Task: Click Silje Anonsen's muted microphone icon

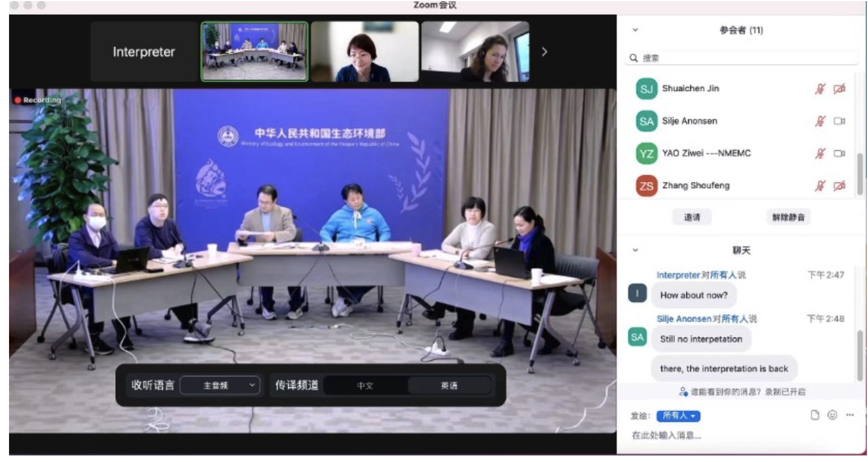Action: point(820,121)
